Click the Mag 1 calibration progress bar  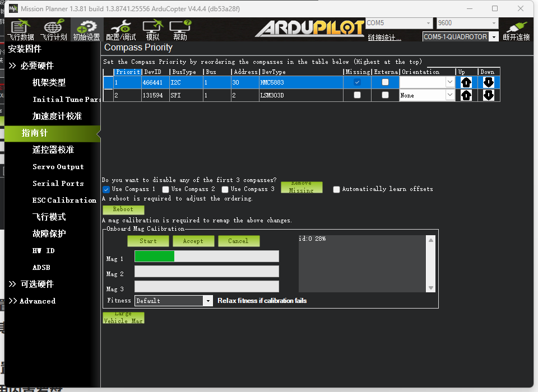[207, 256]
